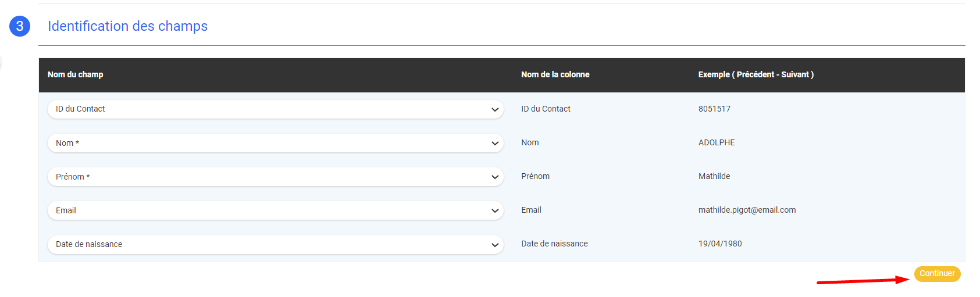
Task: Click the Nom de la colonne header
Action: click(x=555, y=74)
